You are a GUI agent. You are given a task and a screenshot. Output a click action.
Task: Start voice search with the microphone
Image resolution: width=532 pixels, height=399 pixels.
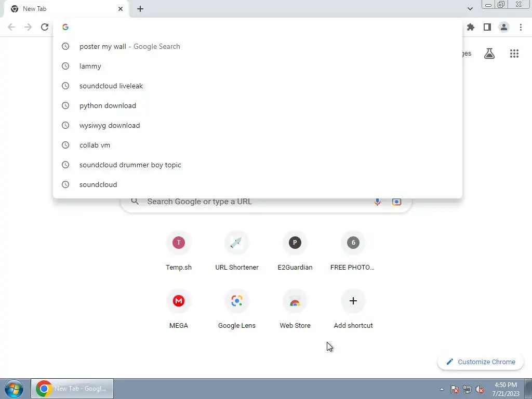[x=377, y=202]
